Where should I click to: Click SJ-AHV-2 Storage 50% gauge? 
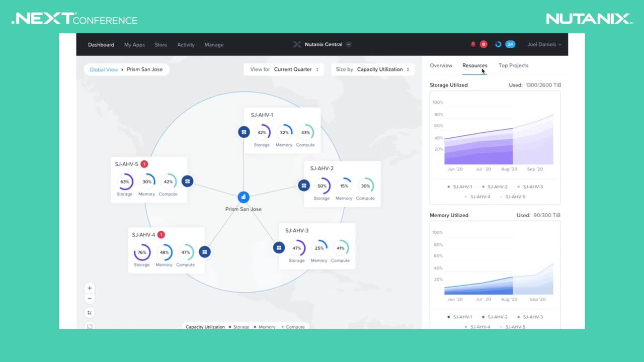tap(322, 186)
